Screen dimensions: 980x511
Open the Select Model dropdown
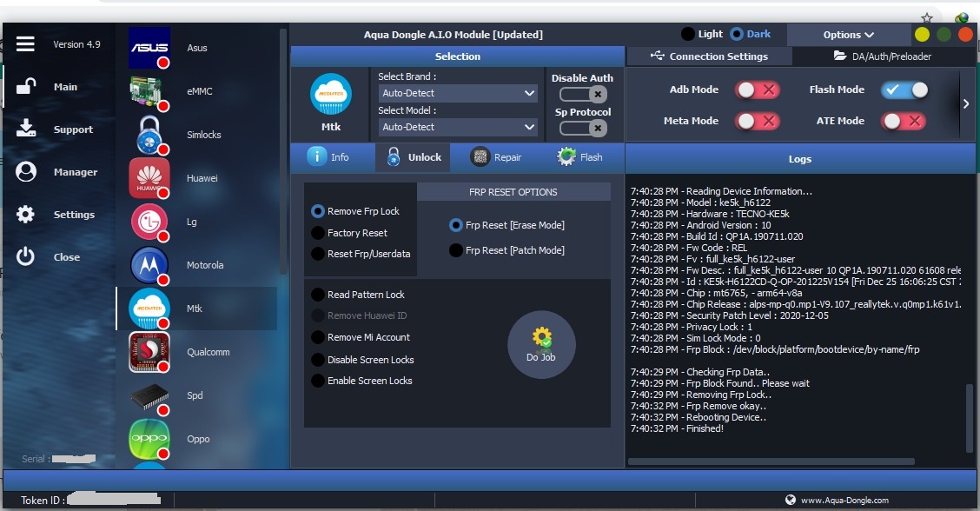coord(457,127)
